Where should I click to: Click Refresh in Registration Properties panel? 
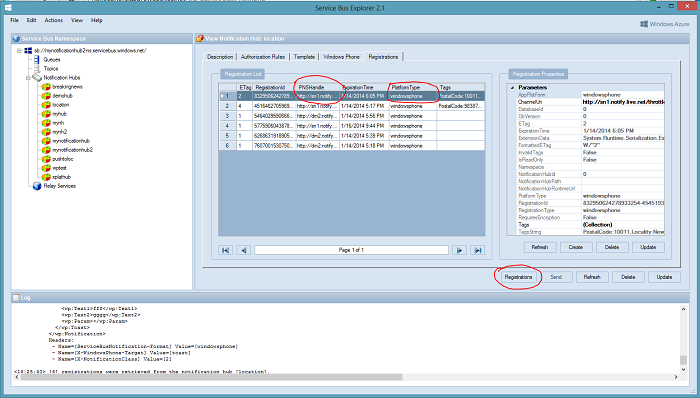click(x=540, y=247)
